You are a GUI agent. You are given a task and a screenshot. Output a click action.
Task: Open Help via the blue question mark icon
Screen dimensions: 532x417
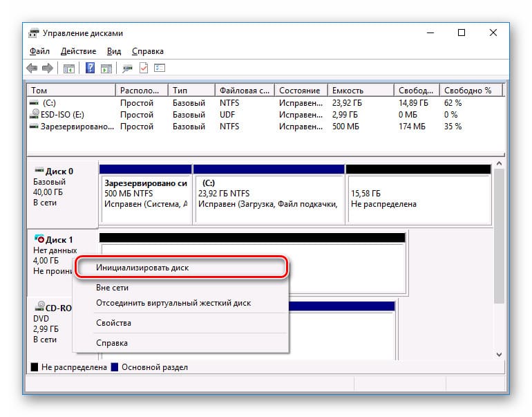pyautogui.click(x=90, y=68)
